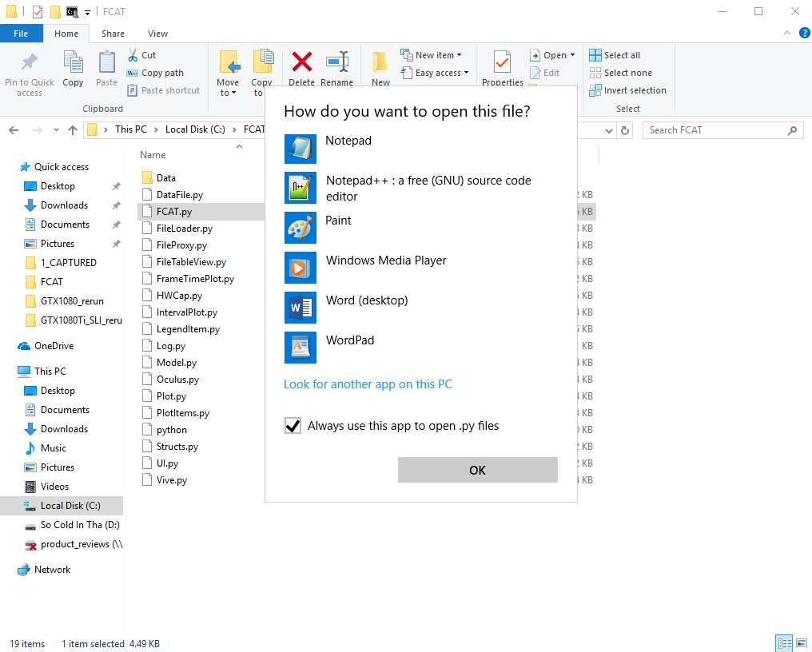Image resolution: width=812 pixels, height=652 pixels.
Task: Click Pin to Quick access icon
Action: tap(30, 62)
